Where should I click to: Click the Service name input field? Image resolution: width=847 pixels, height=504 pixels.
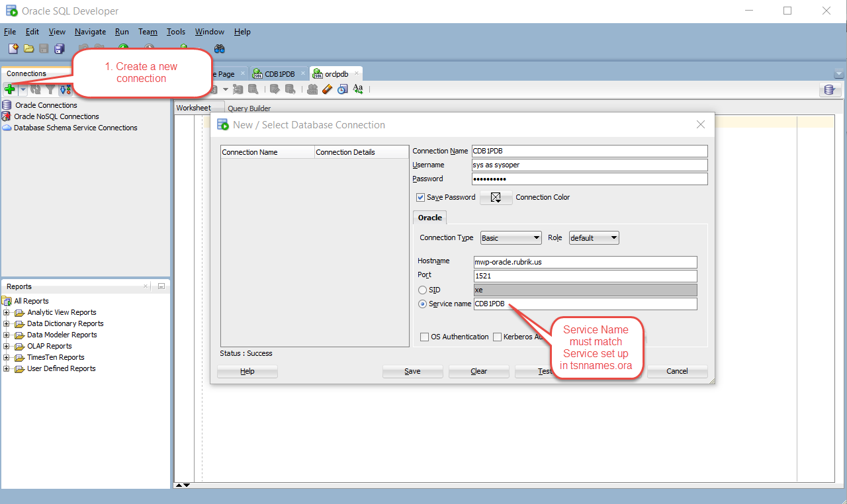(586, 304)
